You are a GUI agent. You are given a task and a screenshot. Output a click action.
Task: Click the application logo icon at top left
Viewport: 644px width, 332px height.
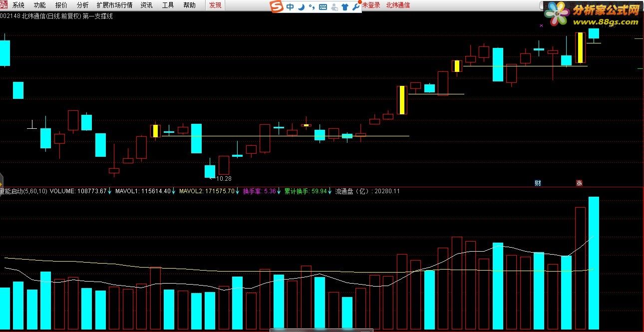point(4,5)
